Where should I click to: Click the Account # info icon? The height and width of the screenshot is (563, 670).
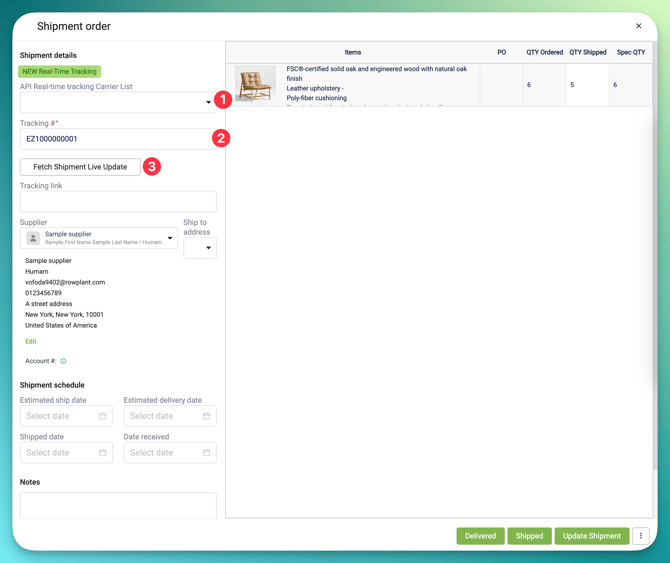63,361
